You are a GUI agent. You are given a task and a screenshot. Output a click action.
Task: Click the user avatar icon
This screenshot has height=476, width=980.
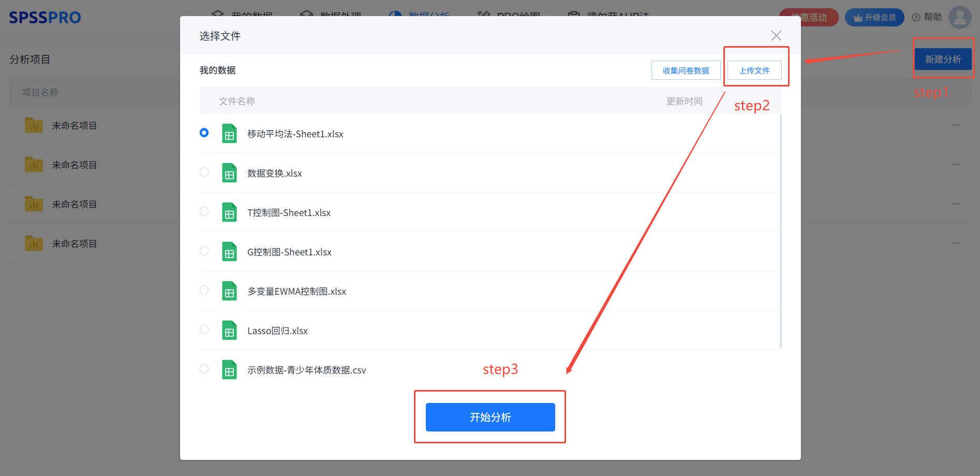(x=960, y=17)
